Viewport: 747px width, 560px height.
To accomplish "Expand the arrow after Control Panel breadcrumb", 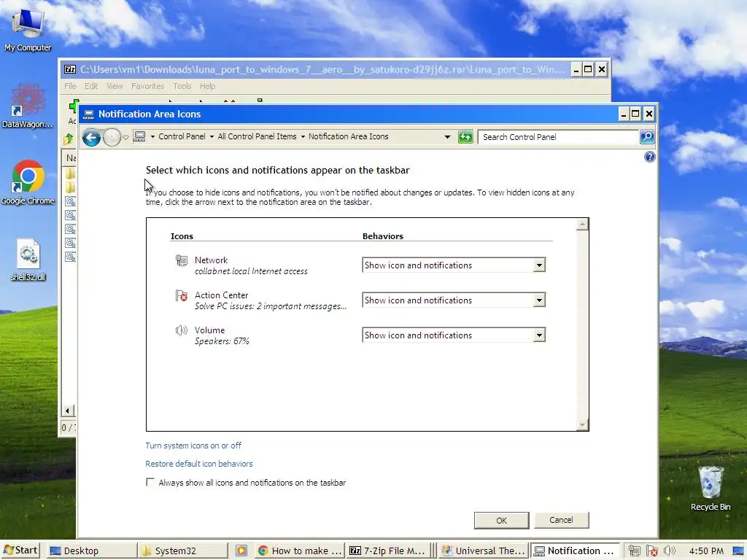I will pos(212,136).
